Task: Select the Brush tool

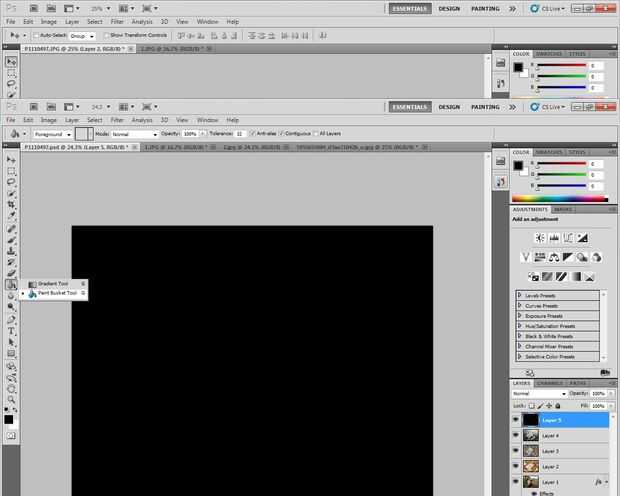Action: (11, 240)
